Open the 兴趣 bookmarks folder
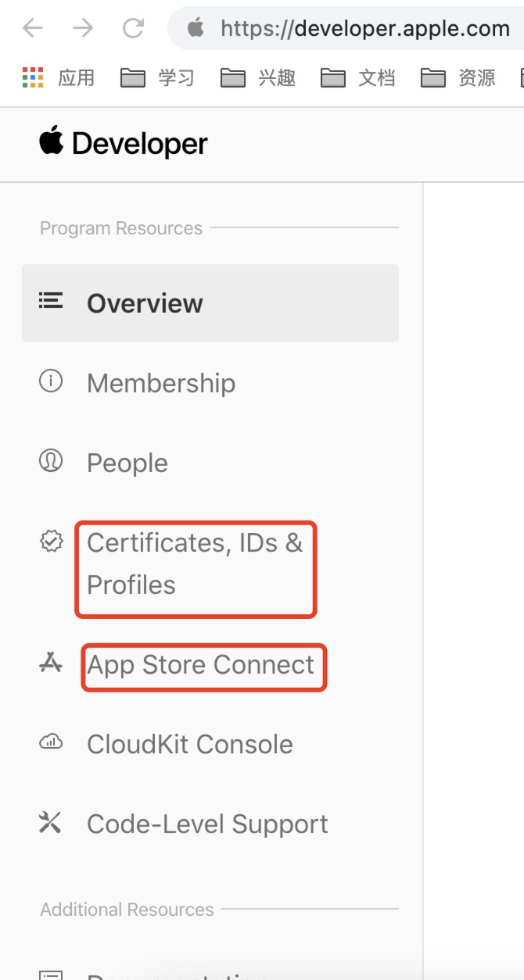 [257, 77]
